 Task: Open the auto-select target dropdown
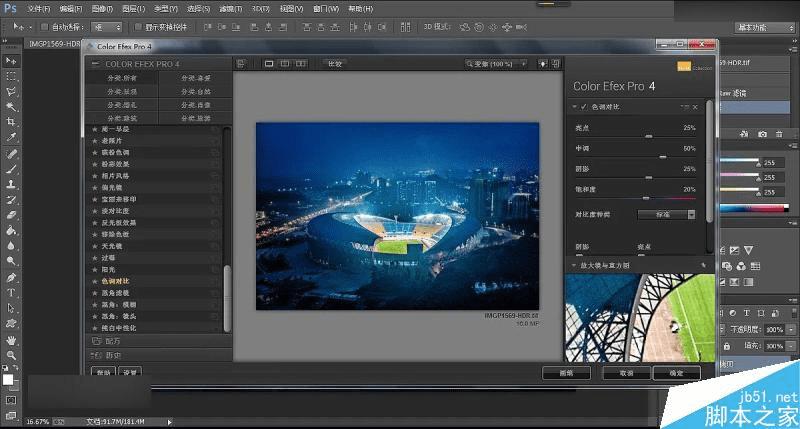pyautogui.click(x=106, y=27)
